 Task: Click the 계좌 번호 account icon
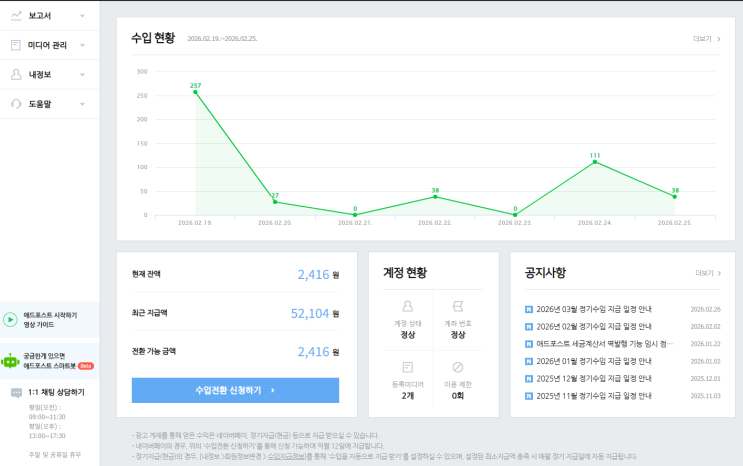coord(458,306)
